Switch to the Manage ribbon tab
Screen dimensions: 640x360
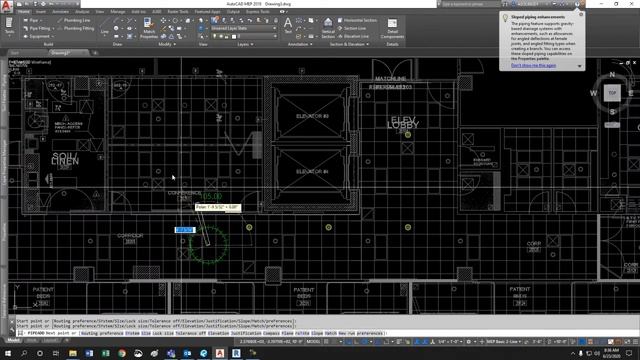click(x=118, y=12)
